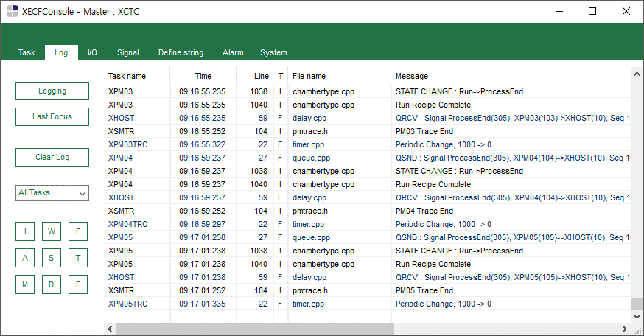Toggle the T log filter button
This screenshot has width=644, height=336.
click(78, 258)
